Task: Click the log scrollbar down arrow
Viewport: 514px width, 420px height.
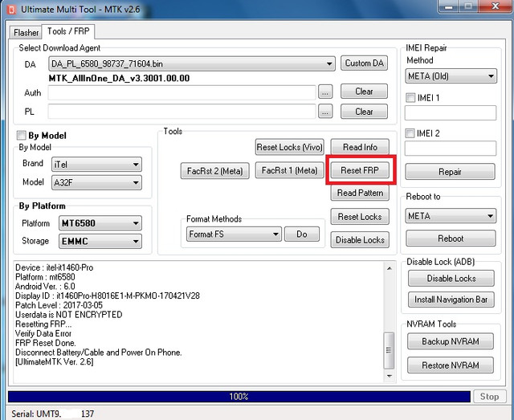Action: 389,376
